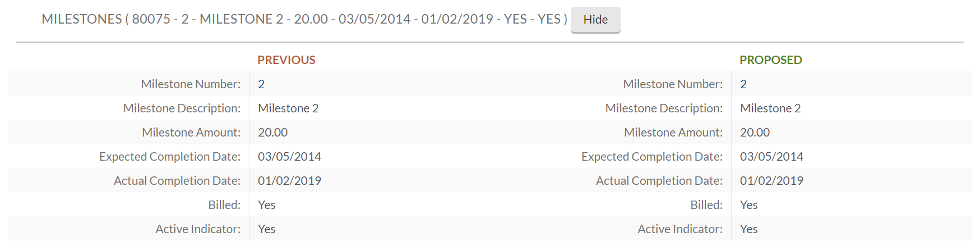The height and width of the screenshot is (241, 980).
Task: Click previous Active Indicator value Yes
Action: tap(266, 229)
